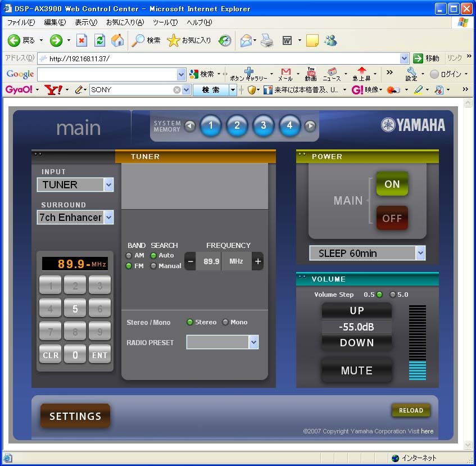
Task: Select the AM band radio button
Action: pyautogui.click(x=129, y=256)
